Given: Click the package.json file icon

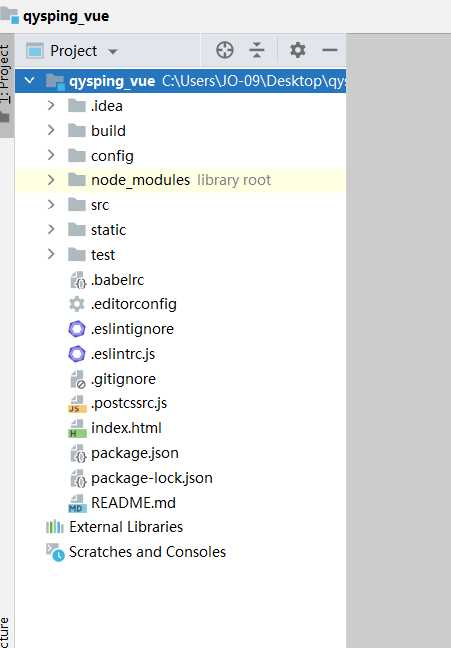Looking at the screenshot, I should pyautogui.click(x=78, y=453).
